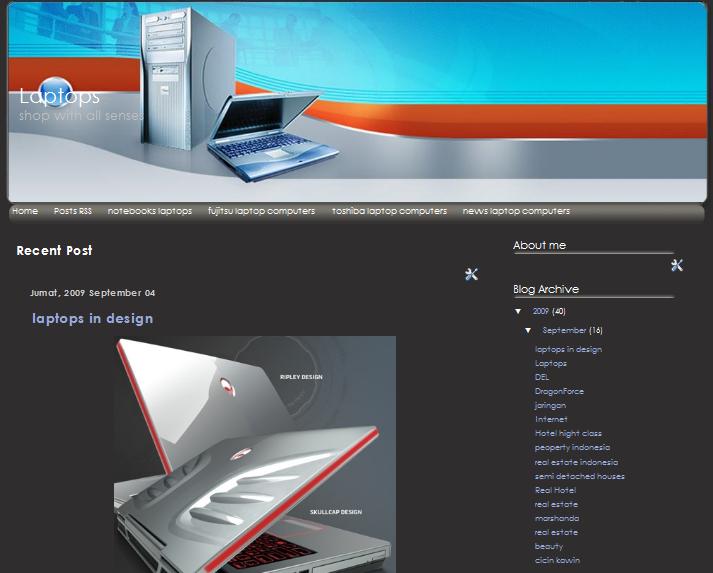Viewport: 713px width, 573px height.
Task: Click the header banner computer image
Action: (x=357, y=102)
